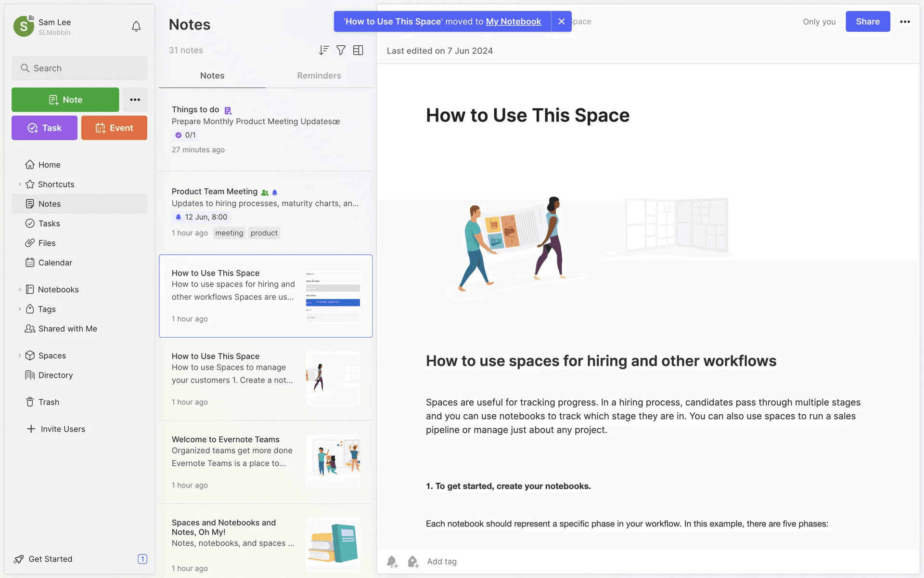Expand the Tags section chevron
The width and height of the screenshot is (924, 578).
tap(20, 309)
